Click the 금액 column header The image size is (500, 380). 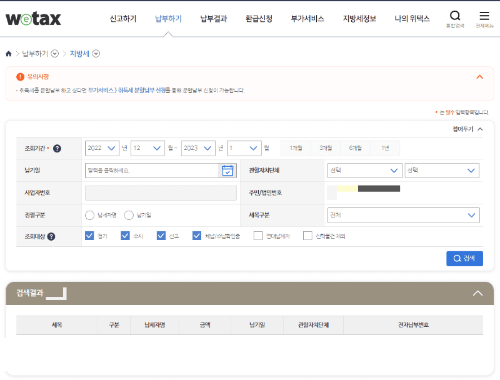(205, 325)
